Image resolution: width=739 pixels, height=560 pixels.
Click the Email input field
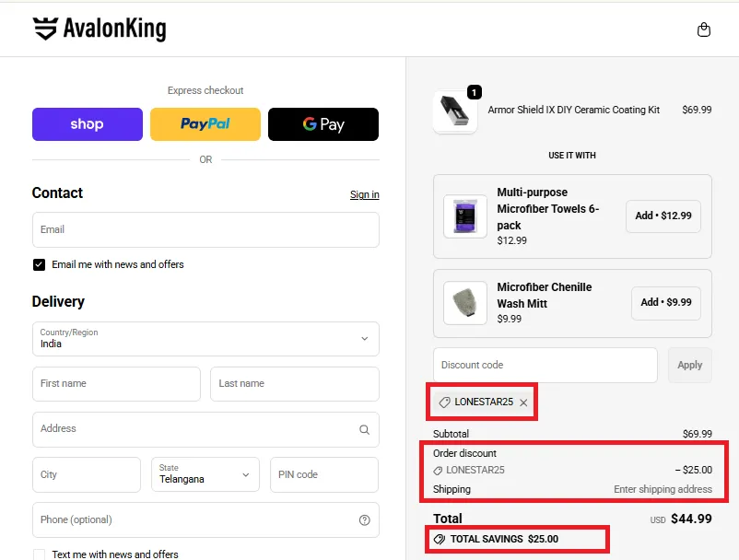205,229
